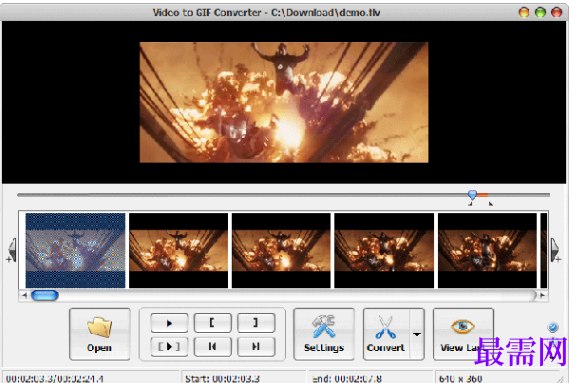Click the blue slider handle on the seek bar
The image size is (586, 383).
pyautogui.click(x=472, y=195)
